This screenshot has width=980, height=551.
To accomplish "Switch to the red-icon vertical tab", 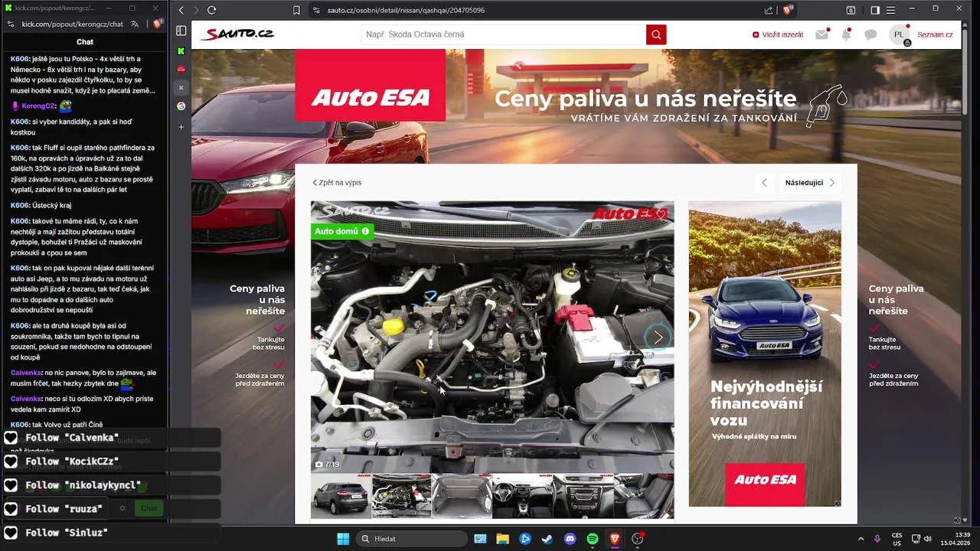I will tap(181, 70).
